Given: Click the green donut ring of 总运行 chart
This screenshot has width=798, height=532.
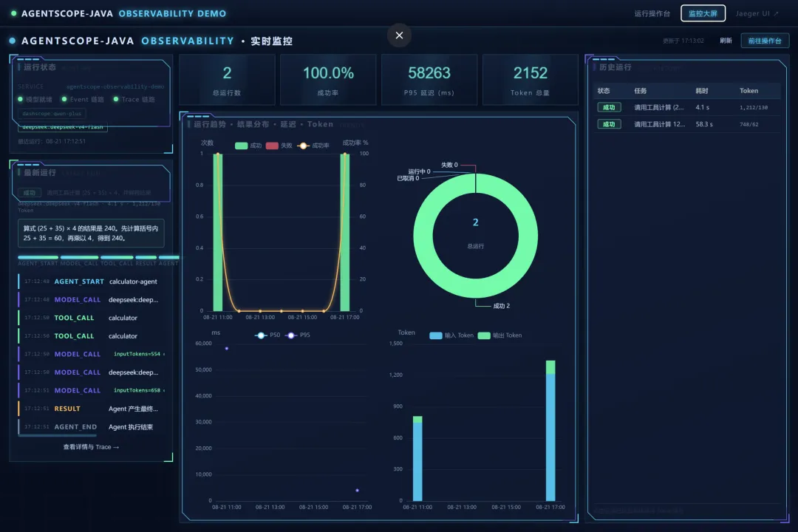Looking at the screenshot, I should point(423,236).
